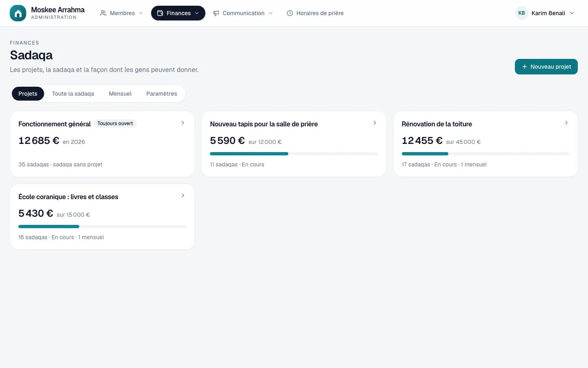Click '17 sadaqas · En cours · 1 mensuel' text
Viewport: 588px width, 368px height.
[444, 164]
